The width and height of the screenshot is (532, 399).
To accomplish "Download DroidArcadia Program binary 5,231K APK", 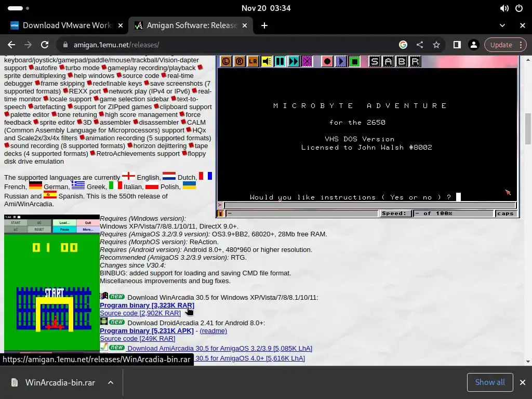I will [x=147, y=331].
